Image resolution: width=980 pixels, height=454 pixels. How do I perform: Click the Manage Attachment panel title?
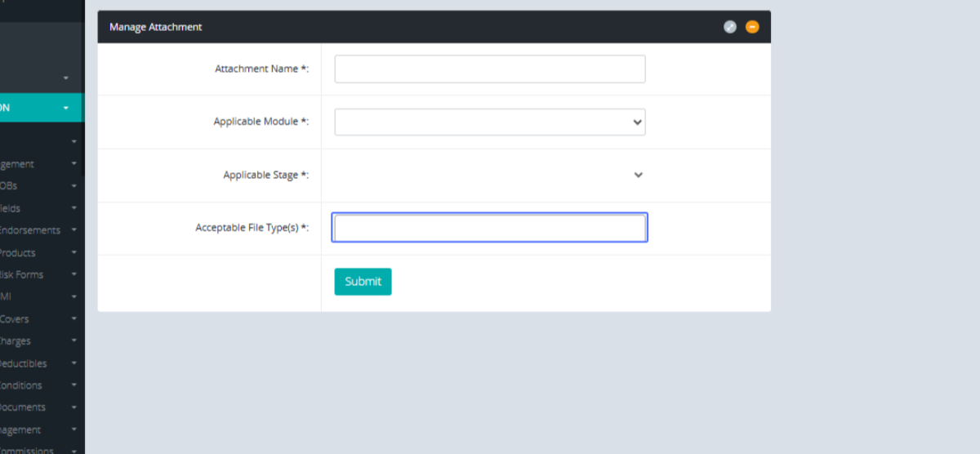tap(156, 27)
